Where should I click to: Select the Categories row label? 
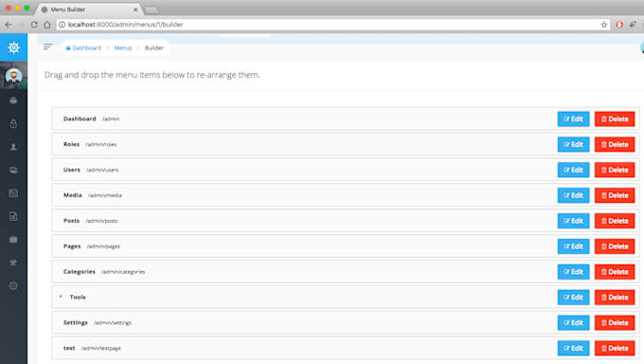(x=80, y=271)
